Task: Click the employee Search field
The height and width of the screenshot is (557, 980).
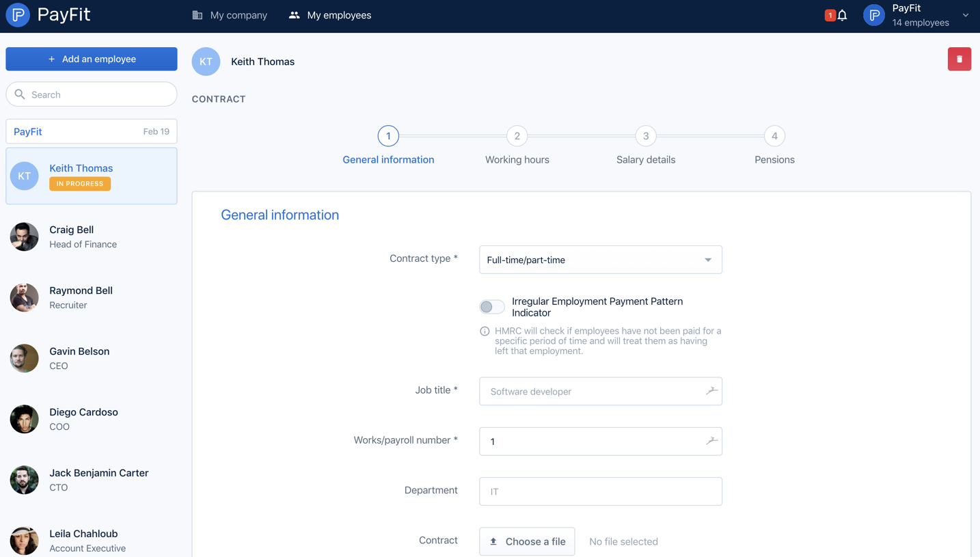Action: (x=92, y=94)
